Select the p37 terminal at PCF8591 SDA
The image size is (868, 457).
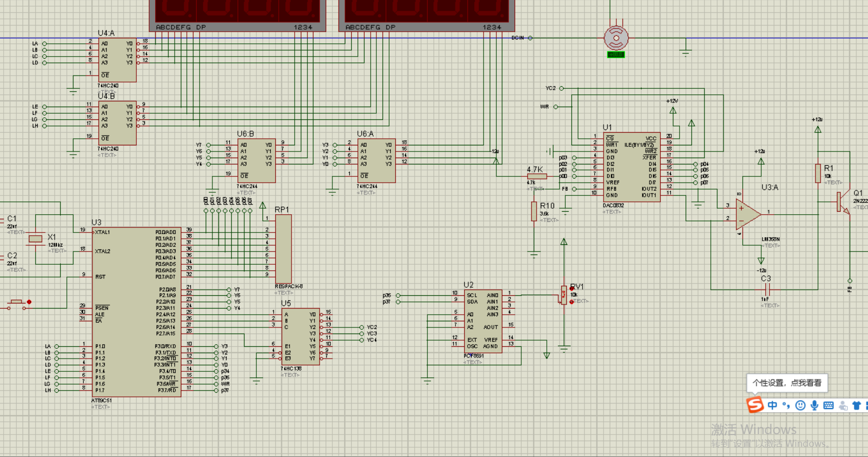398,302
